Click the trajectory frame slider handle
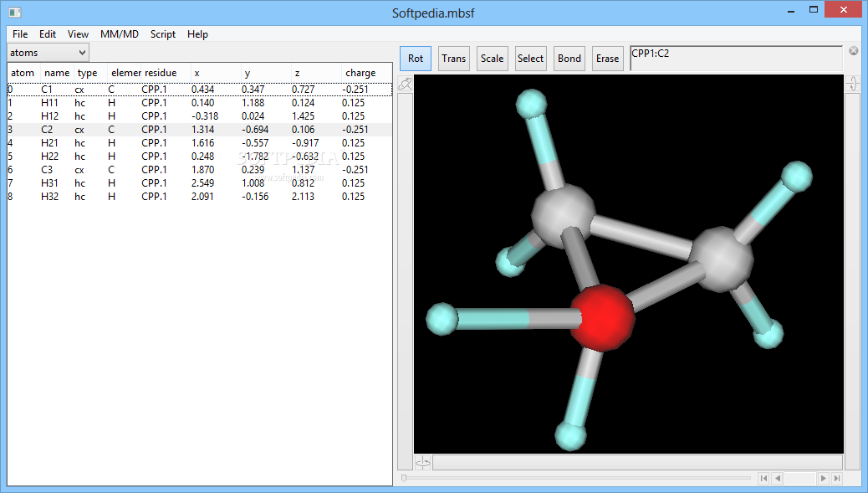 404,478
